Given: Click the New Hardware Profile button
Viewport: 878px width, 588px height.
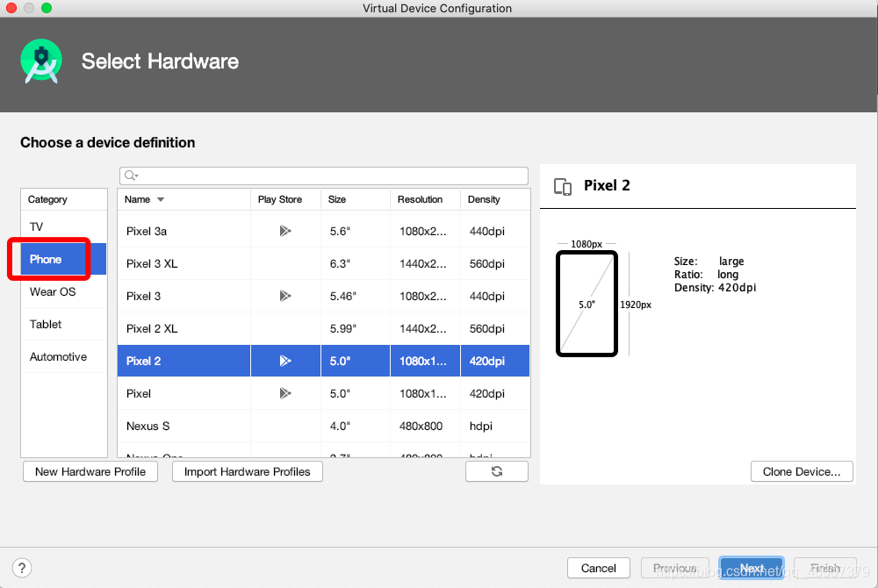Looking at the screenshot, I should pos(90,471).
